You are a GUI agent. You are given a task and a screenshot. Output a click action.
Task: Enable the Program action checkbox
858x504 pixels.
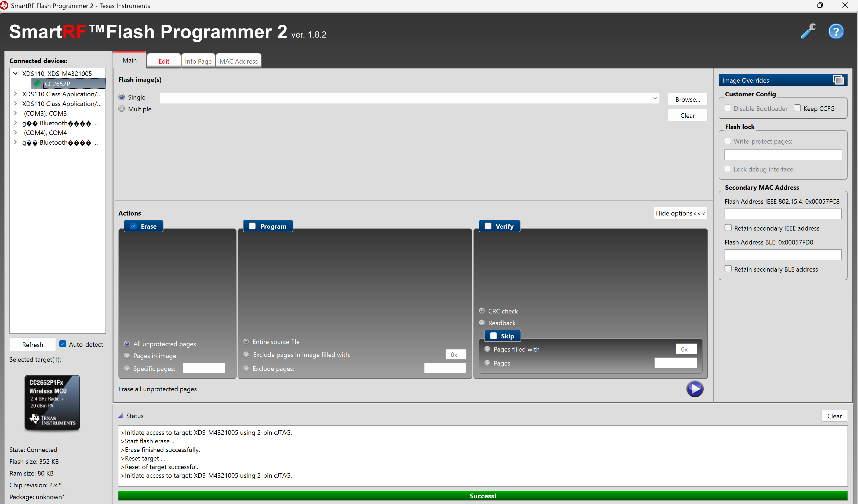coord(252,226)
